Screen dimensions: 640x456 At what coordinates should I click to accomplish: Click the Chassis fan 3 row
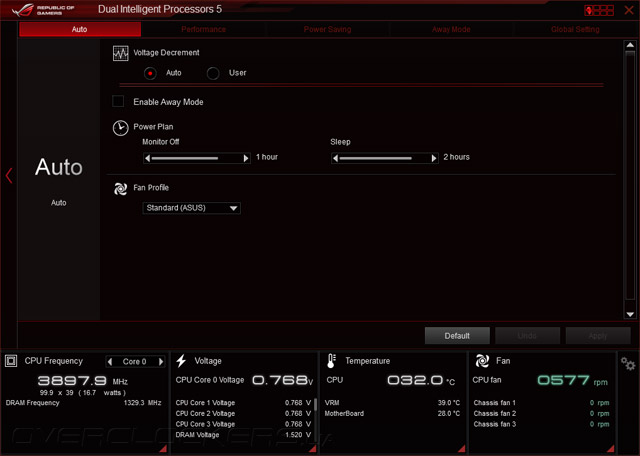point(541,424)
